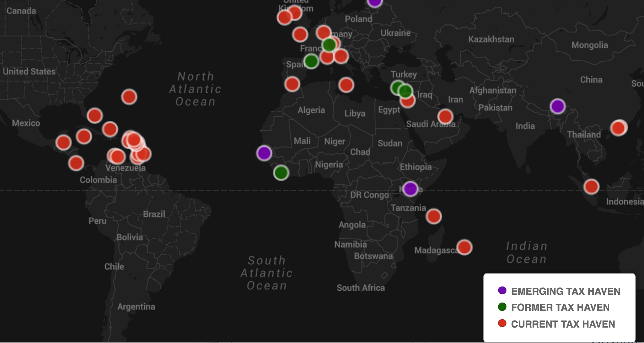The height and width of the screenshot is (343, 644).
Task: Open the green former tax haven marker off West Africa
Action: pos(282,173)
